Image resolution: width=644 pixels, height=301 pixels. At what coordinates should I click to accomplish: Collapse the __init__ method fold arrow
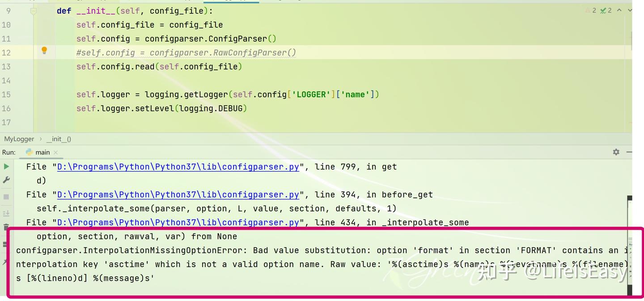click(34, 10)
